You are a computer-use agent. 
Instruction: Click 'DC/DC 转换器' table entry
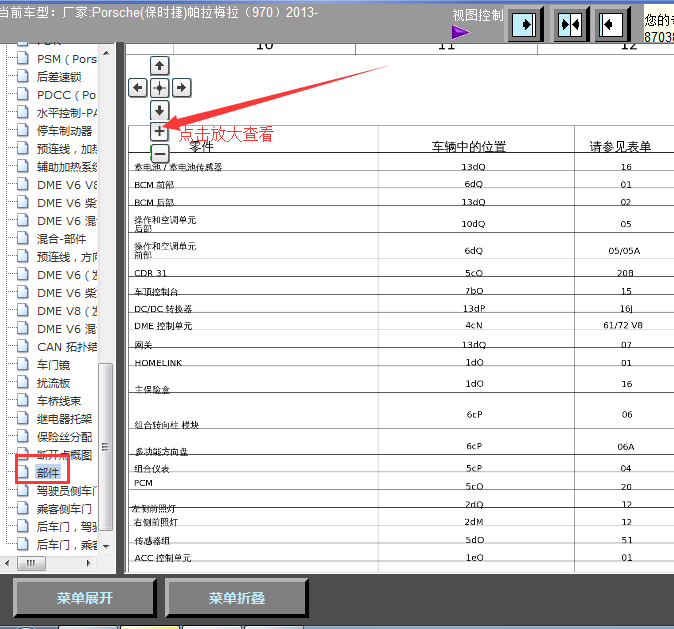[x=163, y=309]
